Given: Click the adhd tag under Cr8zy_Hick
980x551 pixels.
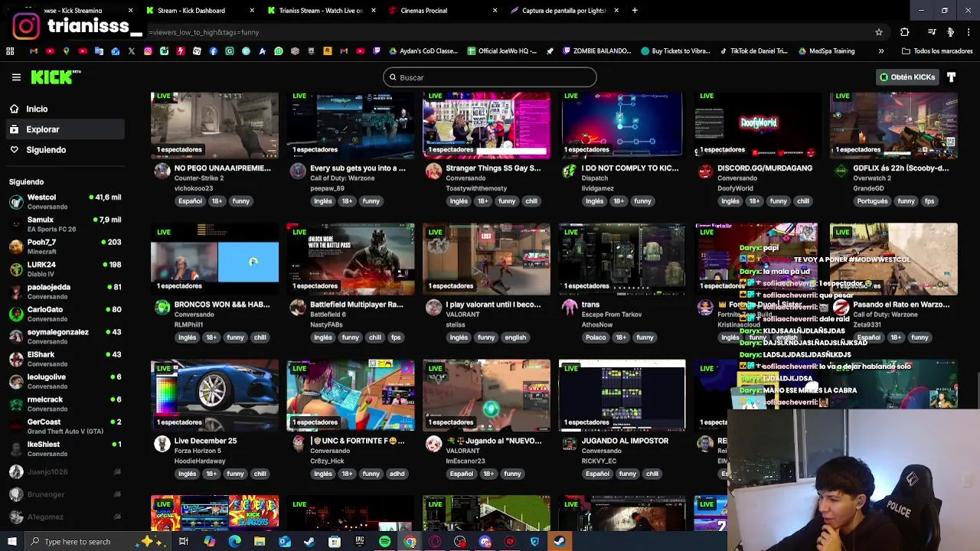Looking at the screenshot, I should click(x=397, y=474).
